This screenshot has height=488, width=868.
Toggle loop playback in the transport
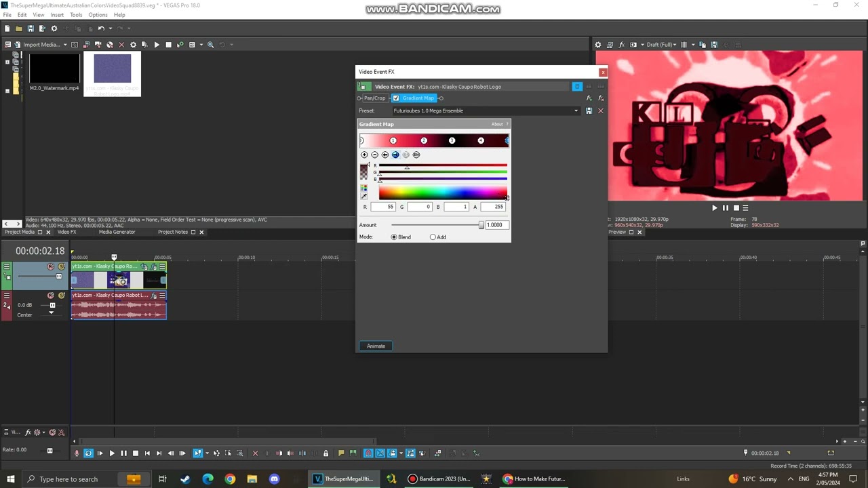tap(88, 453)
